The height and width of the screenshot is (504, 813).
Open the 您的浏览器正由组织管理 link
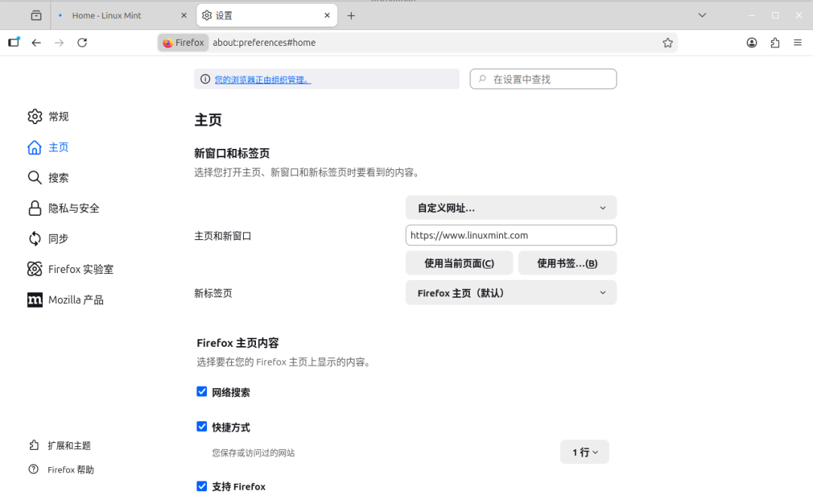click(263, 80)
